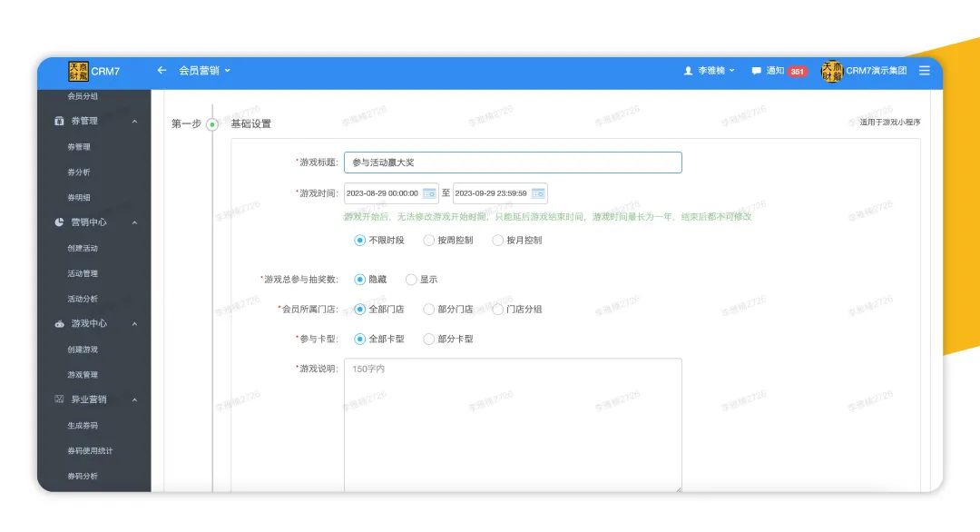Select the 全部门店 radio option
Viewport: 980px width, 532px height.
click(359, 309)
